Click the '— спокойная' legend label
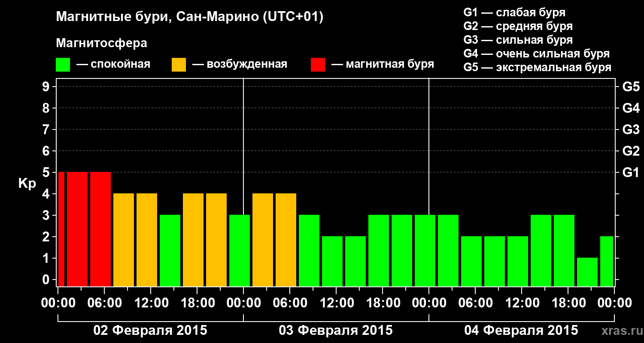 click(113, 65)
